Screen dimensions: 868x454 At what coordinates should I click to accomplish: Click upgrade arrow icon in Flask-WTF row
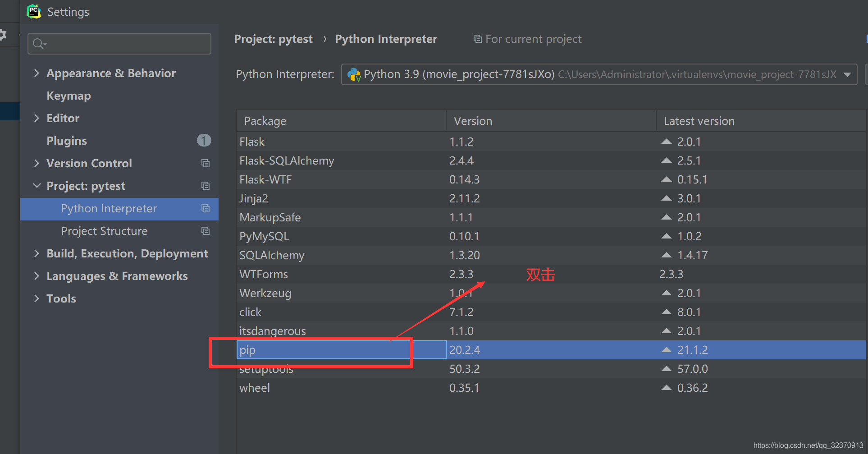pyautogui.click(x=666, y=179)
